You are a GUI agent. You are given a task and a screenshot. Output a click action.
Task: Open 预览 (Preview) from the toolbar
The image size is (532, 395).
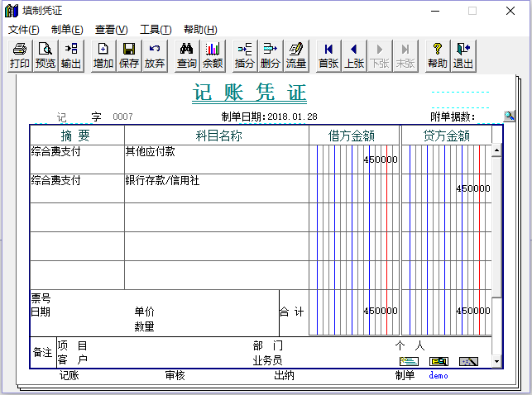46,55
